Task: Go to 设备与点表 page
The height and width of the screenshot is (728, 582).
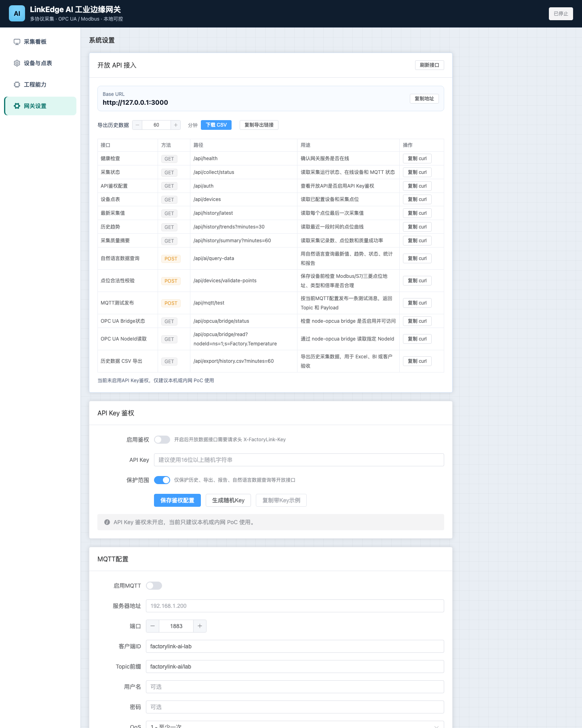Action: pyautogui.click(x=40, y=63)
